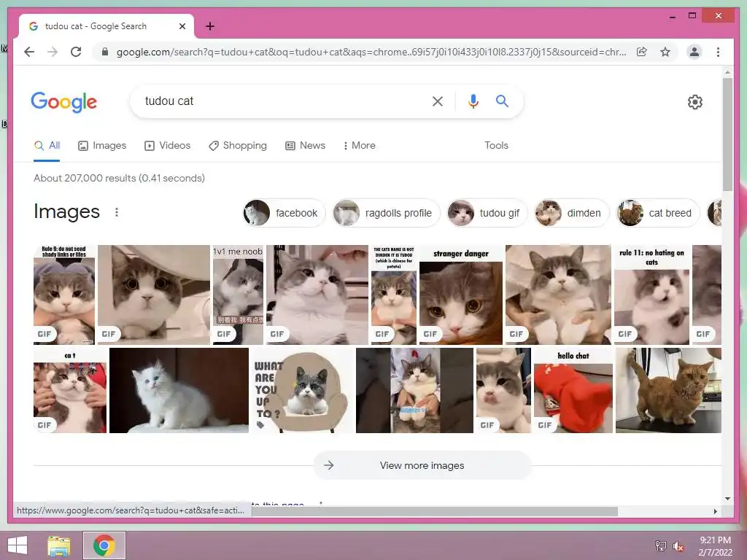Viewport: 747px width, 560px height.
Task: Open the Rule 9 shady links GIF
Action: coord(64,295)
